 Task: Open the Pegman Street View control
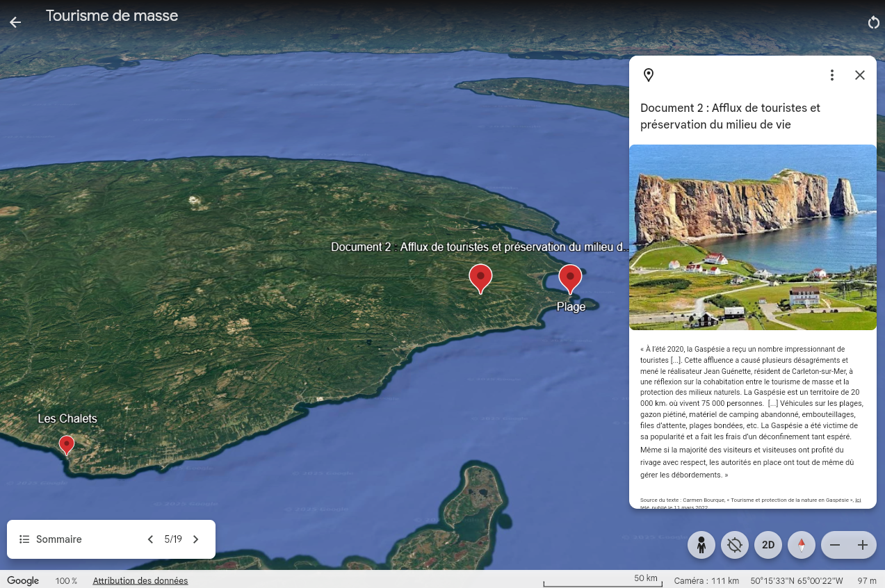(701, 545)
